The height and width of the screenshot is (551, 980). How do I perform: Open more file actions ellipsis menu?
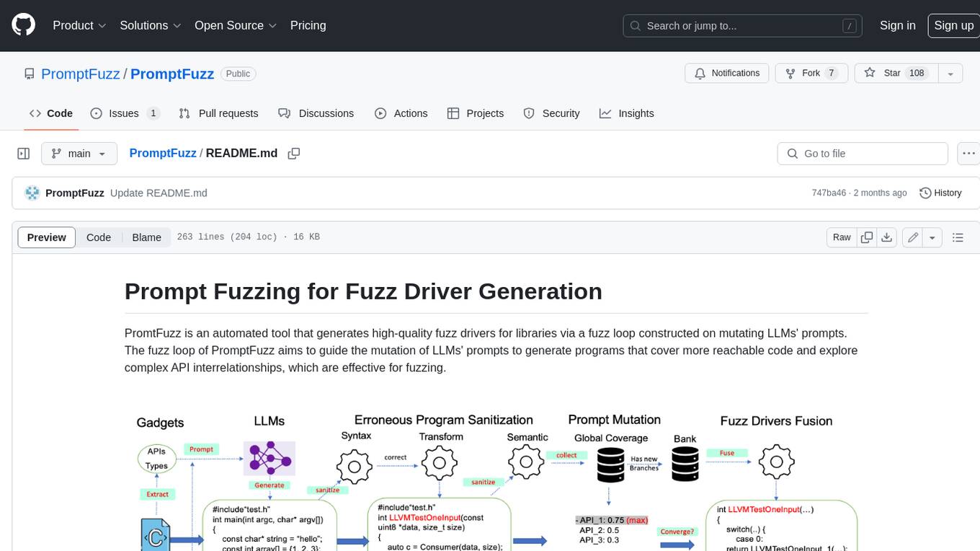coord(968,154)
